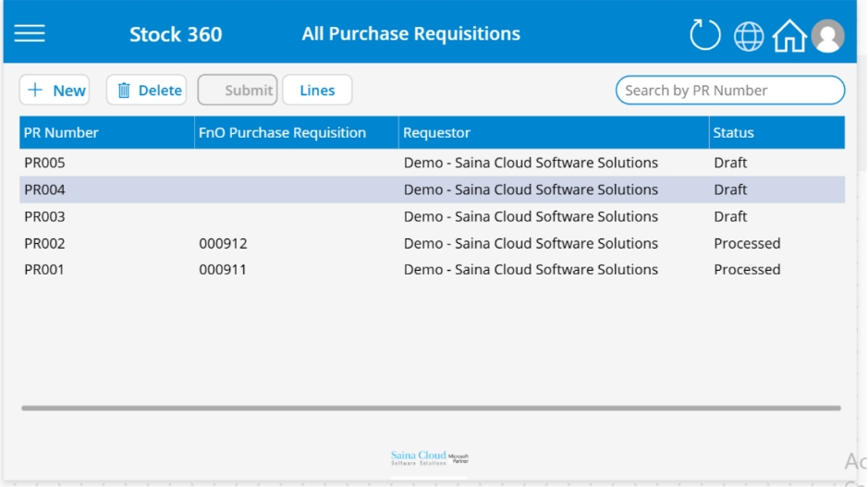Click the refresh circular arrow icon
The image size is (868, 487).
coord(704,35)
